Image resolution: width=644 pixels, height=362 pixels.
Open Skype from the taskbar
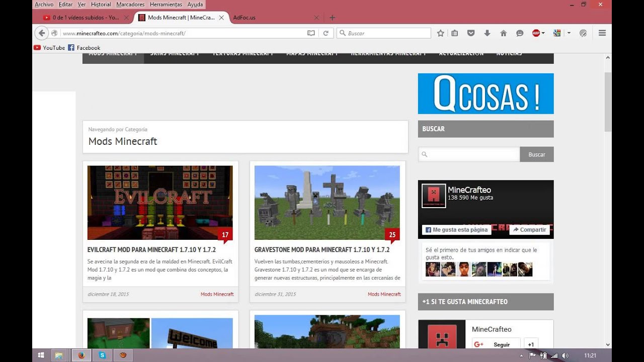click(103, 355)
